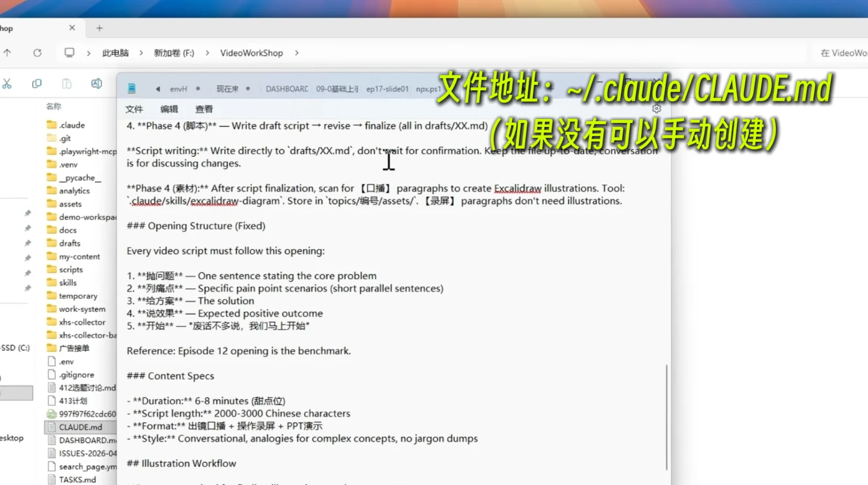Click 新加卷 (F:) in the breadcrumb
This screenshot has width=868, height=485.
(174, 53)
